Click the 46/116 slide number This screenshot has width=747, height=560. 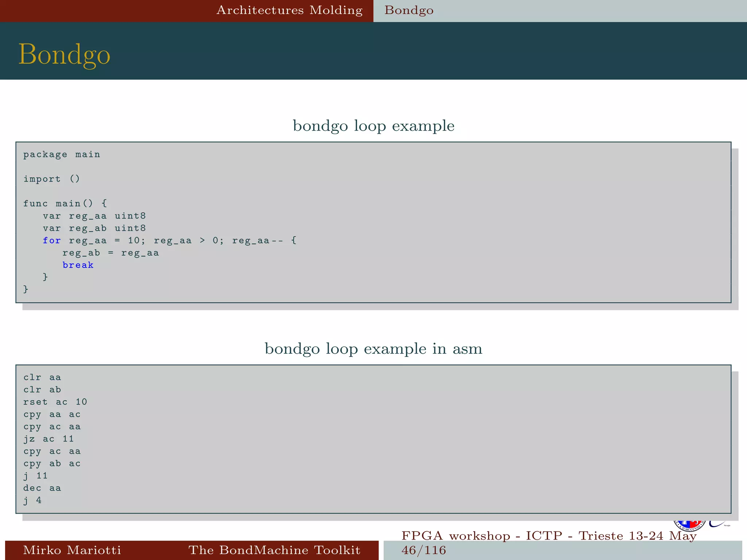click(423, 550)
